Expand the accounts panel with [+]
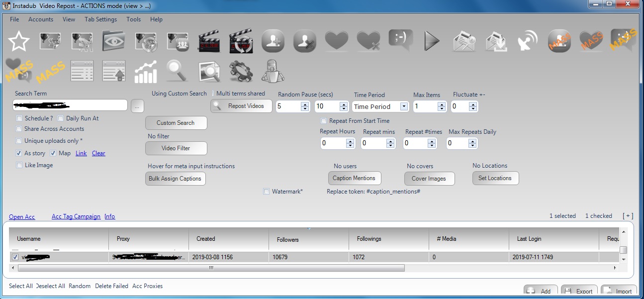 tap(628, 216)
